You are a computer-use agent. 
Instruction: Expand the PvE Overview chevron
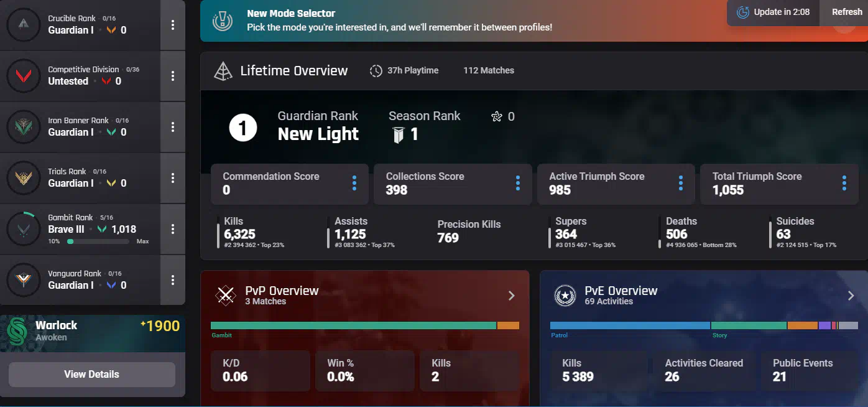[851, 296]
